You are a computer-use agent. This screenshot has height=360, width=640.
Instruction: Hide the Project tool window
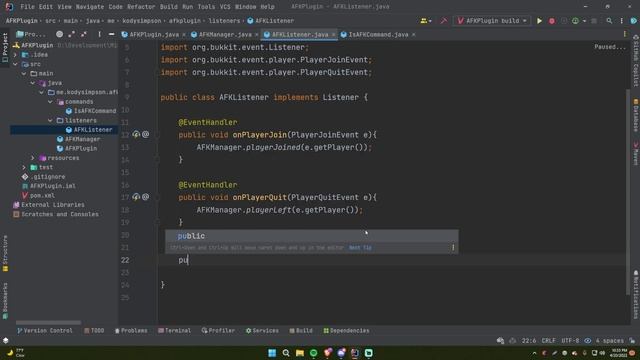point(111,34)
